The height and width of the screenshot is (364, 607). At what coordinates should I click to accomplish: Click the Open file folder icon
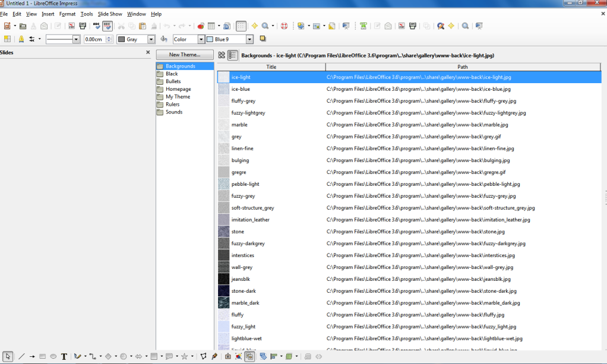click(x=23, y=26)
